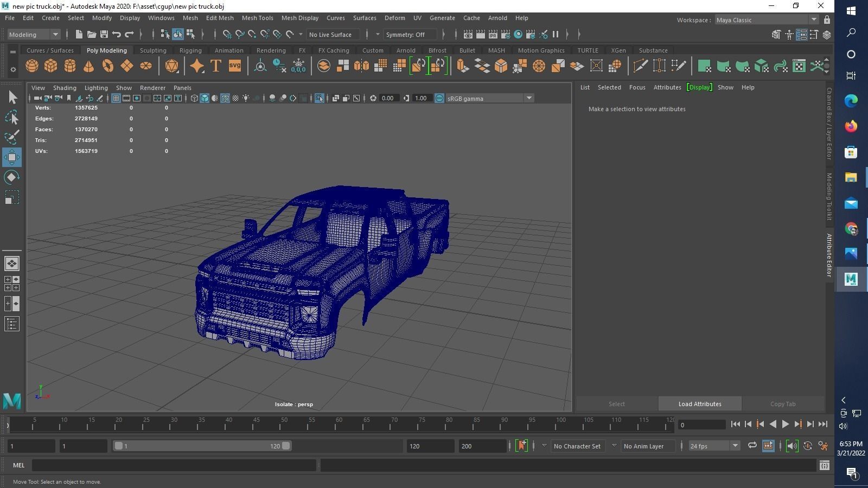Open Polygon Type text tool on shelf

[x=215, y=66]
